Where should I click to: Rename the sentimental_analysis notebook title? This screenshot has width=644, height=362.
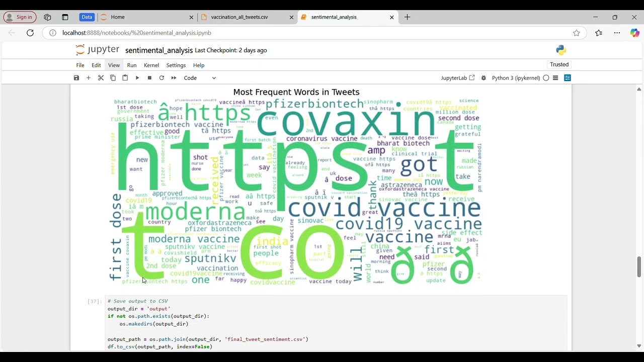point(159,50)
